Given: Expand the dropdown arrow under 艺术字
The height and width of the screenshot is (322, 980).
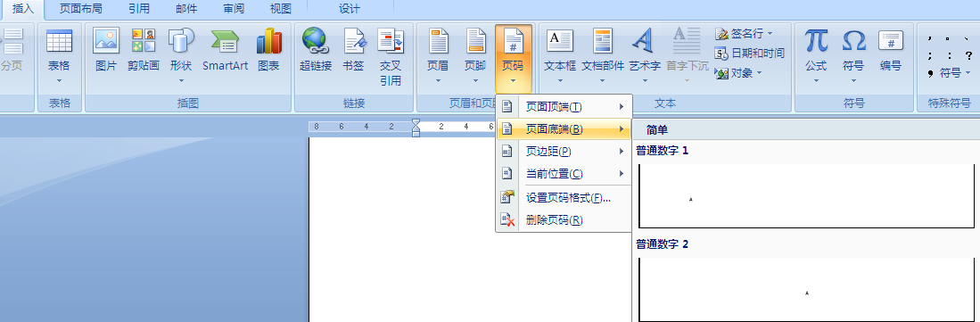Looking at the screenshot, I should (x=645, y=80).
